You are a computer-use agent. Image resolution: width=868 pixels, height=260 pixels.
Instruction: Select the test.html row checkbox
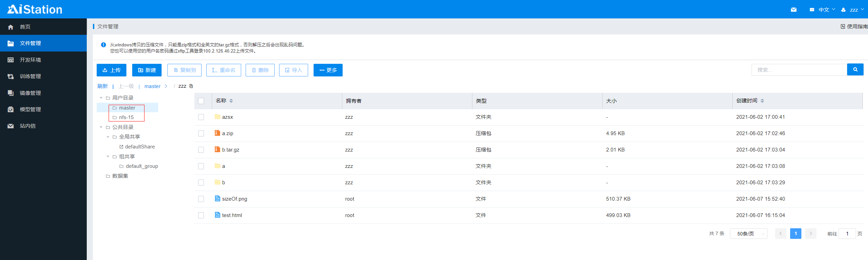[x=201, y=215]
